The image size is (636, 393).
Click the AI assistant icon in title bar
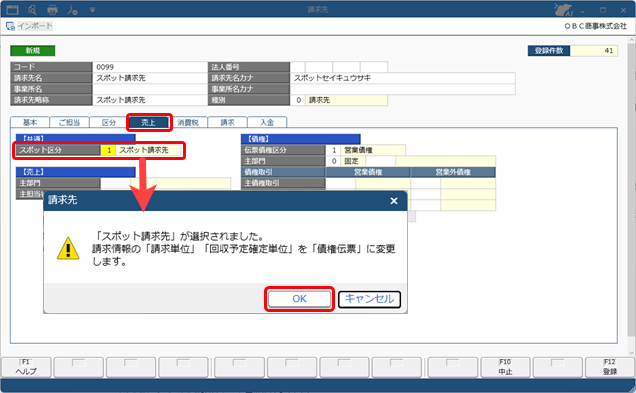click(563, 9)
